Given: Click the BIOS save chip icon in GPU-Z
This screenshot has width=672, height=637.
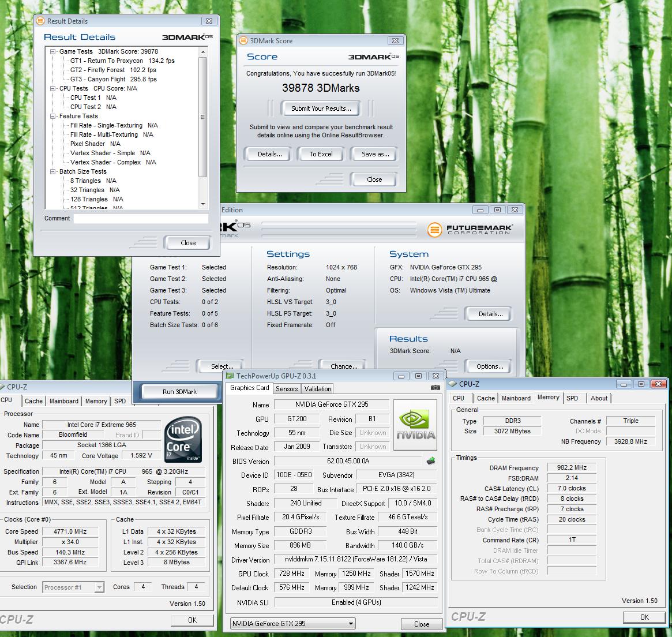Looking at the screenshot, I should coord(431,461).
